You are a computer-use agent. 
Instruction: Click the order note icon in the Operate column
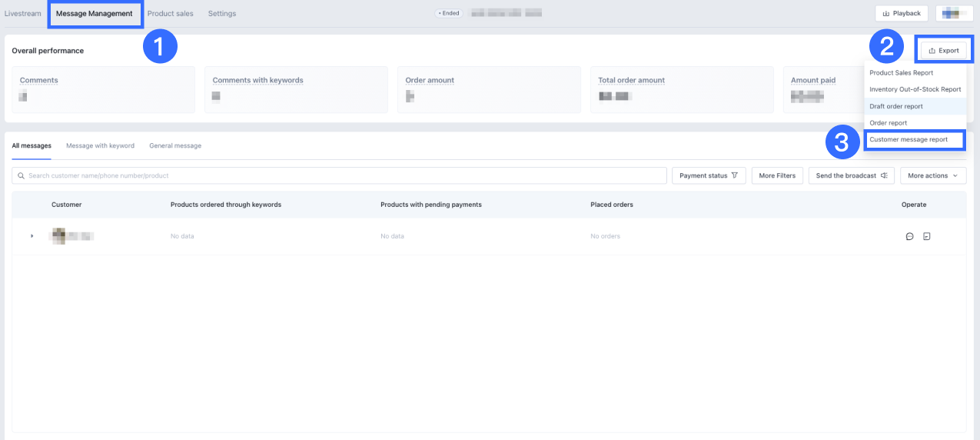[x=926, y=236]
